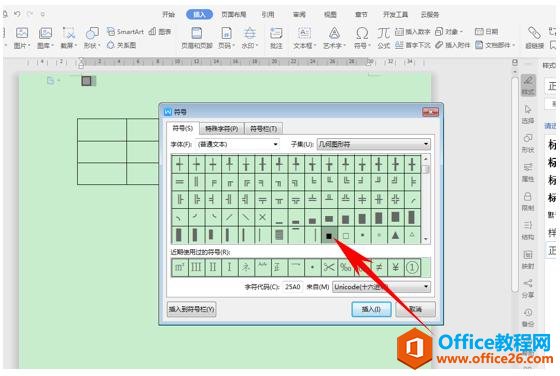This screenshot has width=560, height=376.
Task: Switch to the 开发工具 ribbon tab
Action: coord(395,14)
